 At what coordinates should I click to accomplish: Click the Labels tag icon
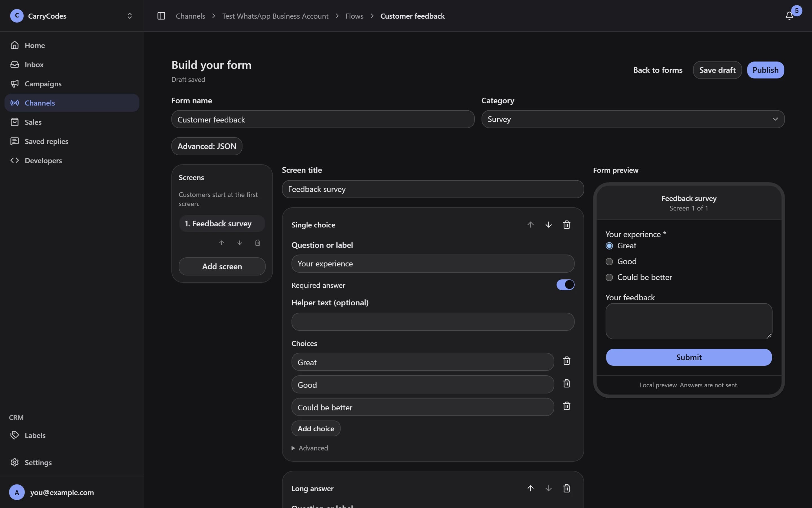click(14, 435)
